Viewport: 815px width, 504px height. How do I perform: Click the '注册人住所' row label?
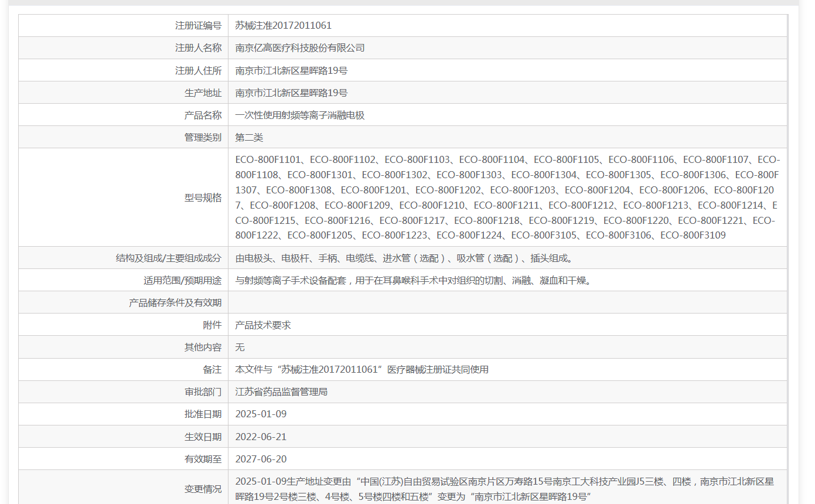click(x=198, y=70)
